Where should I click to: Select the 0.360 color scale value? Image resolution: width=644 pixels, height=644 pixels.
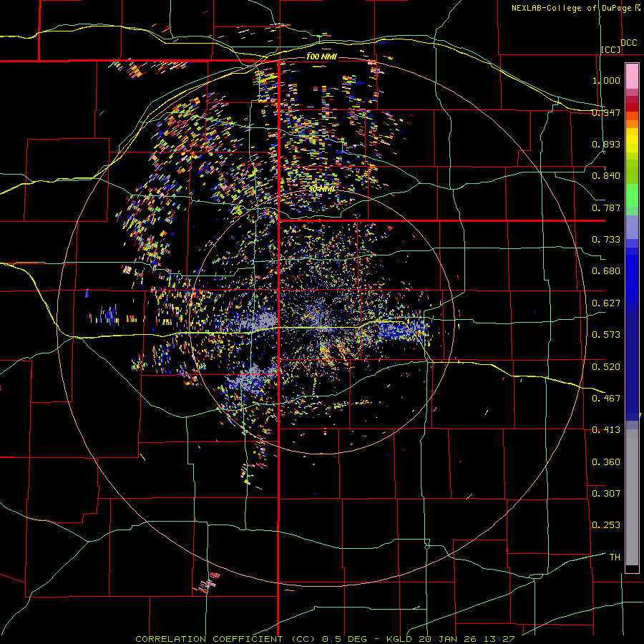pos(606,462)
